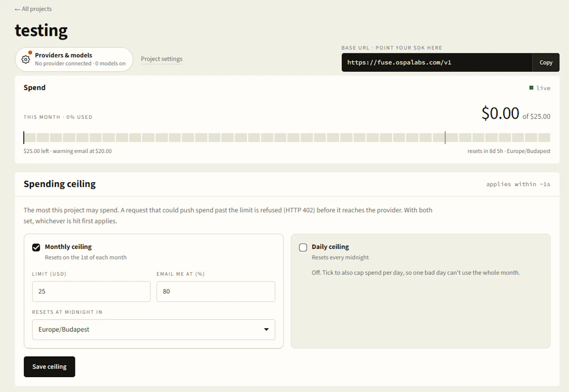Click the Spending ceiling heading
The image size is (569, 392).
click(x=60, y=184)
